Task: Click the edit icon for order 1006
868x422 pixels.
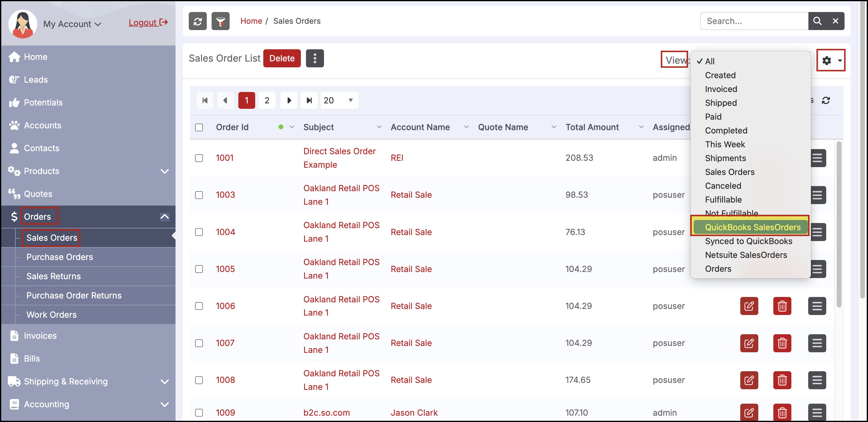Action: tap(749, 306)
